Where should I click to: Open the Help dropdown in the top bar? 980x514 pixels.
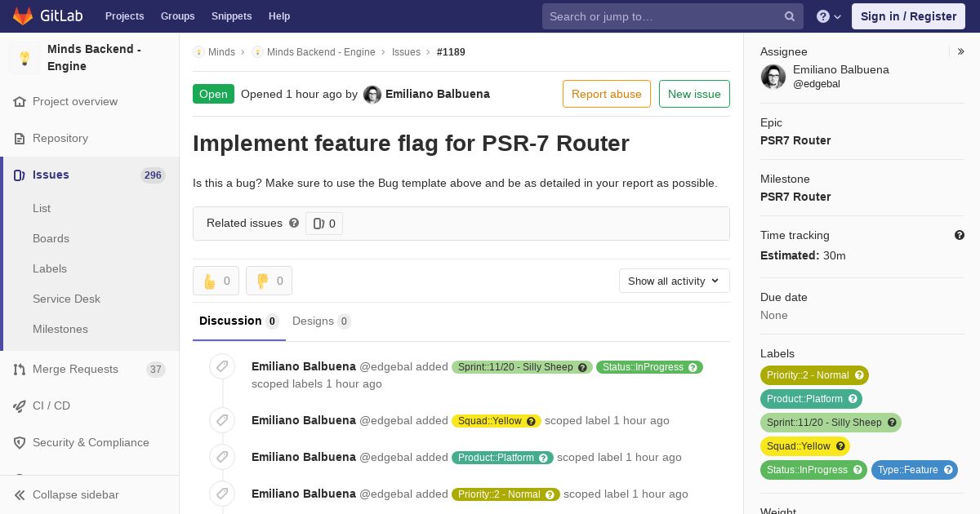tap(829, 16)
